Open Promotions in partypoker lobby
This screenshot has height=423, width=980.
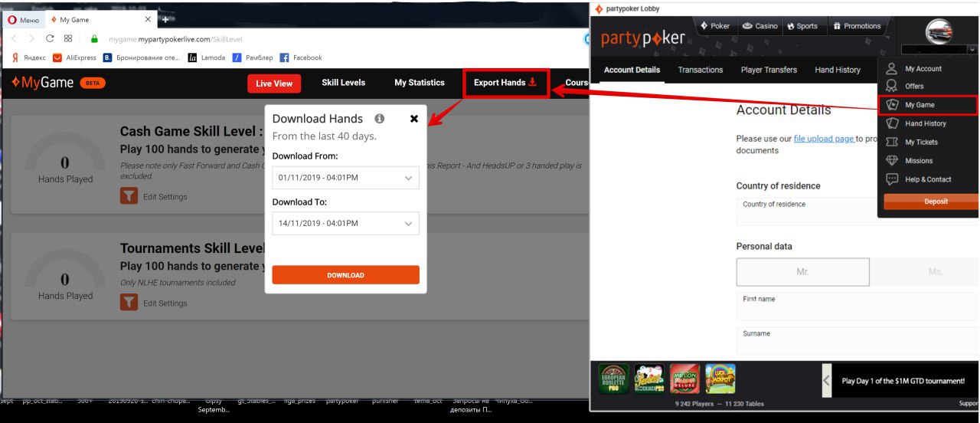857,26
